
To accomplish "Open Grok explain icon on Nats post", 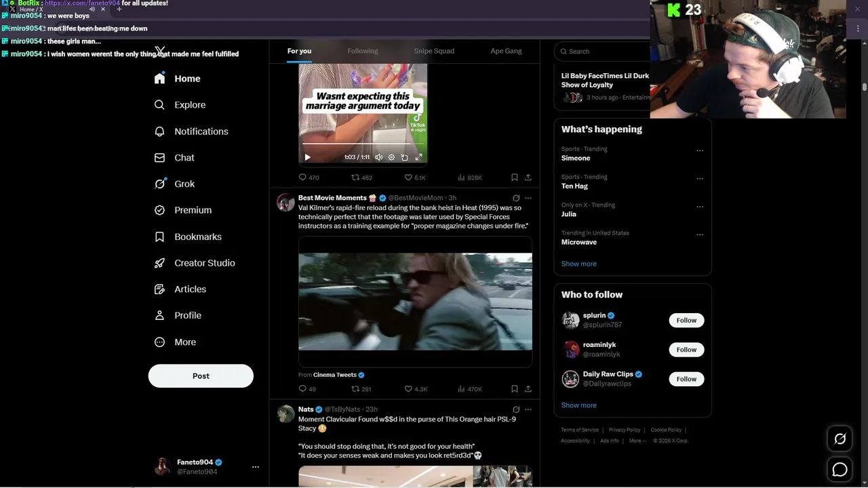I will pos(515,410).
